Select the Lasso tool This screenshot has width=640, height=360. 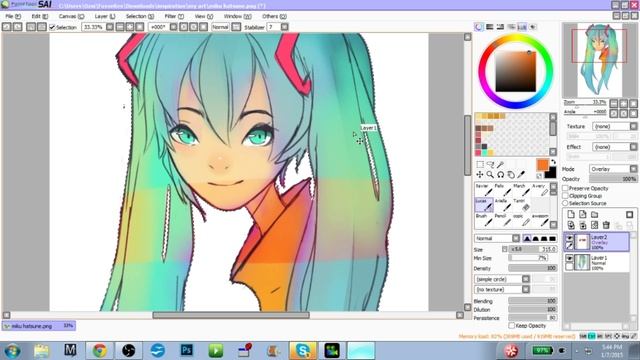[490, 164]
